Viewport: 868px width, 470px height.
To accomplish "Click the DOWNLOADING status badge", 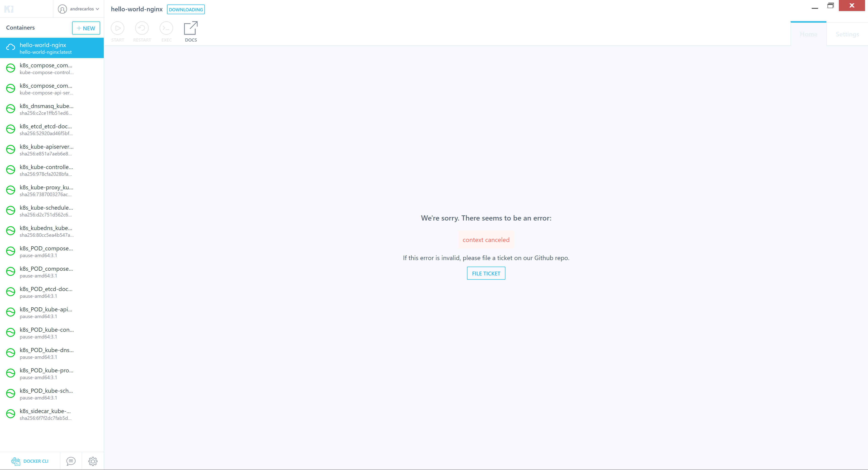I will (186, 9).
